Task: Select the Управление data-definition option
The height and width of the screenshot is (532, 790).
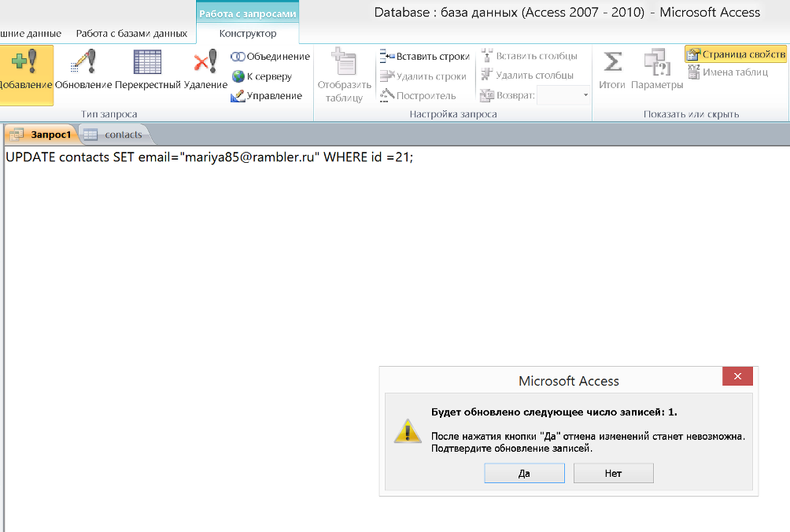Action: click(x=267, y=95)
